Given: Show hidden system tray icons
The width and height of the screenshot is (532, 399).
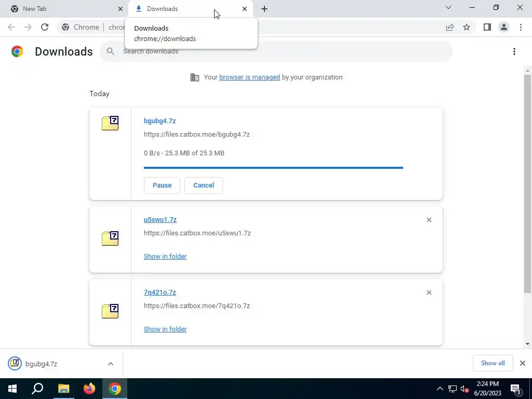Looking at the screenshot, I should tap(440, 389).
